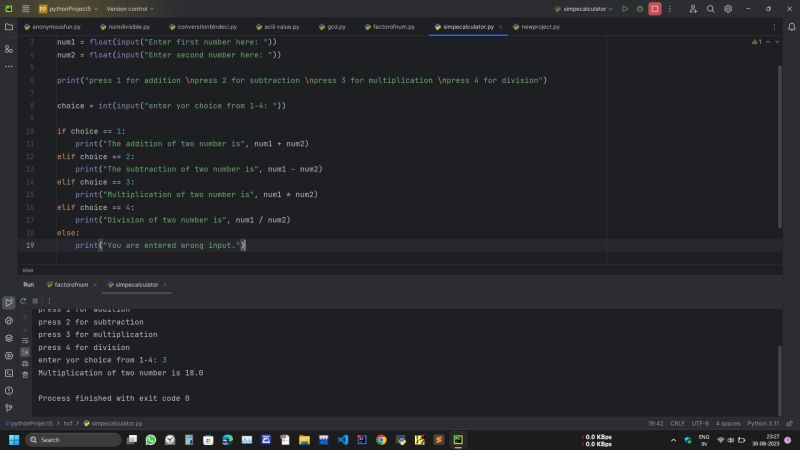The width and height of the screenshot is (800, 450).
Task: Click the editor vertical scrollbar
Action: click(x=780, y=146)
